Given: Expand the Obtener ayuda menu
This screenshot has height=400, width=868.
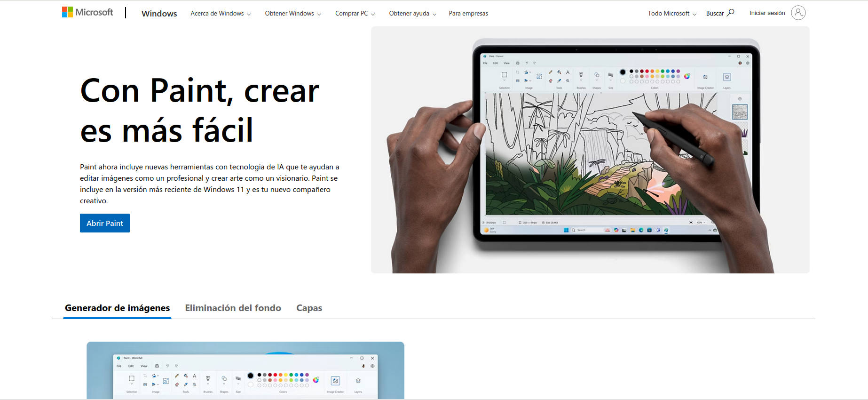Looking at the screenshot, I should click(412, 14).
